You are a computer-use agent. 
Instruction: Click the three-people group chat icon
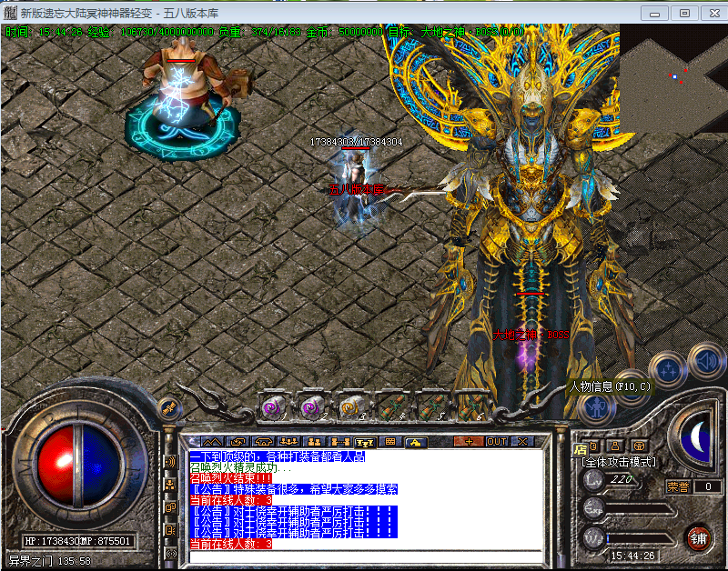coord(288,442)
